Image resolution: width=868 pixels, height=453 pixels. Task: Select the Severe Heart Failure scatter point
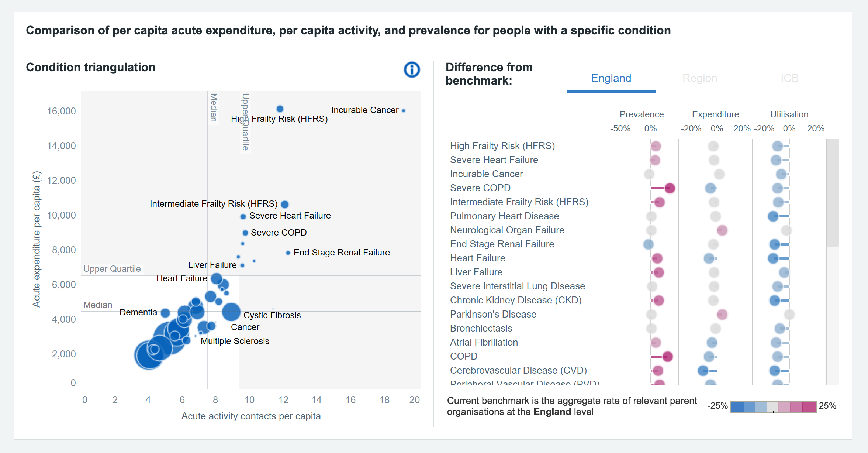(243, 217)
